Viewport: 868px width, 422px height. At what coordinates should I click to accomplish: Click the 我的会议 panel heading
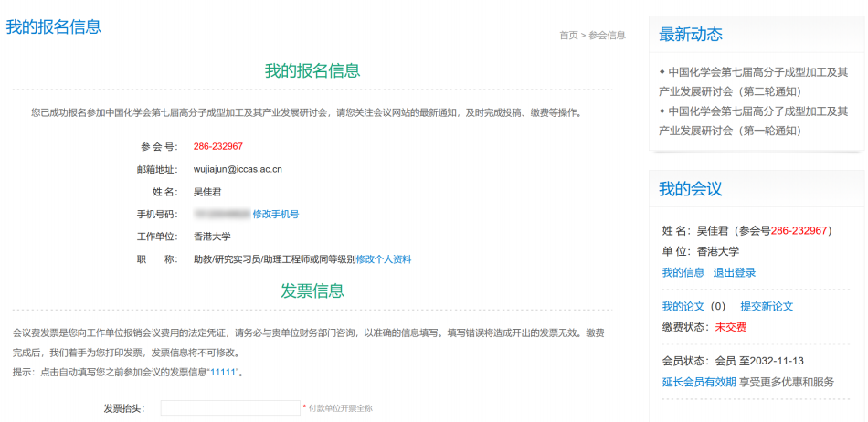(x=691, y=189)
